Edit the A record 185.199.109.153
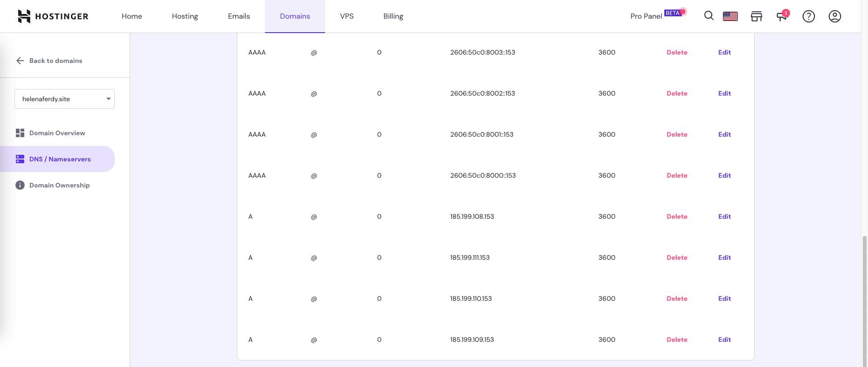This screenshot has width=868, height=367. pyautogui.click(x=724, y=339)
